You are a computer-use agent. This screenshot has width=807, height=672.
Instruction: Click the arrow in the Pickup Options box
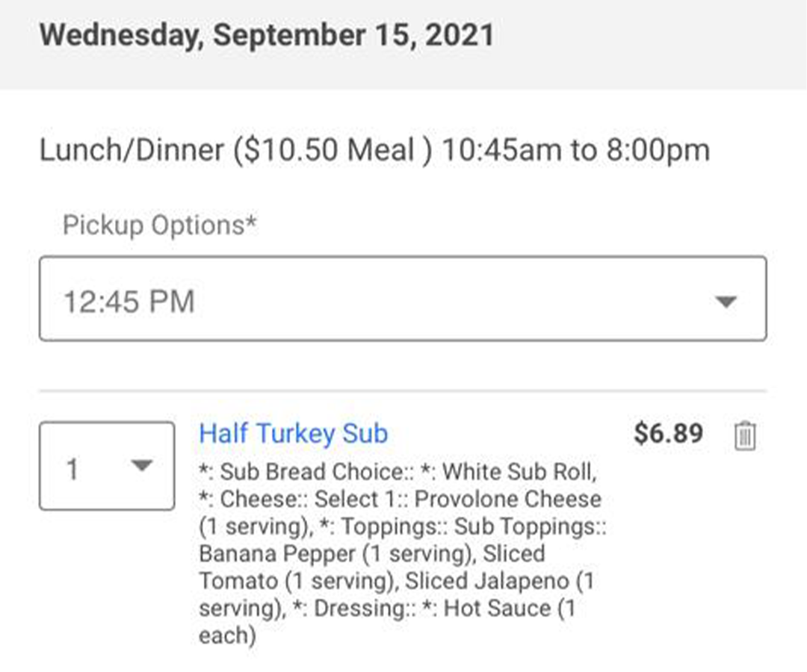(x=726, y=302)
